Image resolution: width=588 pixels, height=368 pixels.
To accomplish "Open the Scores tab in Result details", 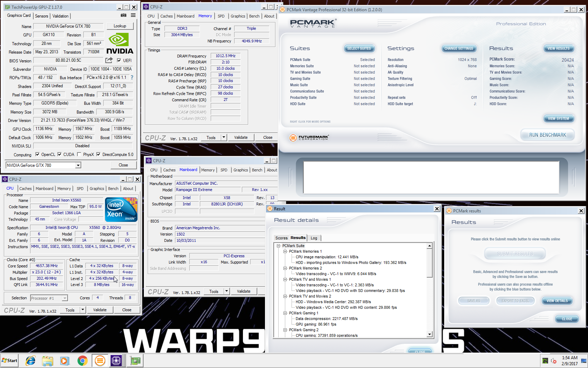I will tap(281, 238).
